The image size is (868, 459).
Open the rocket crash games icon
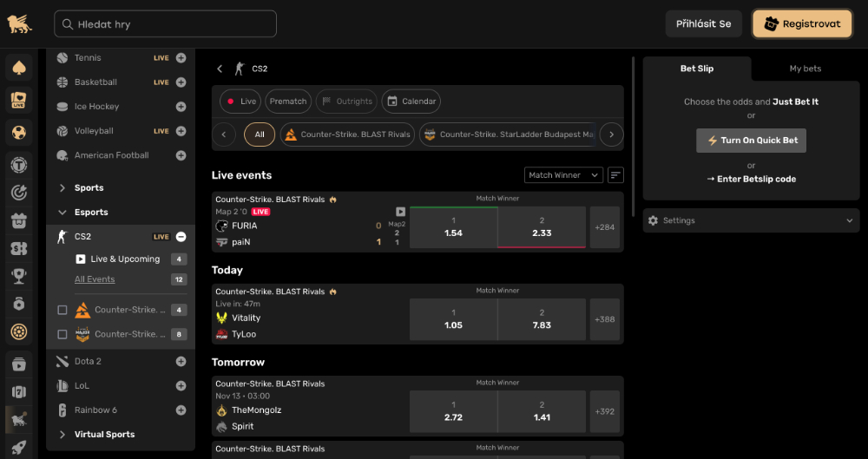(x=19, y=448)
